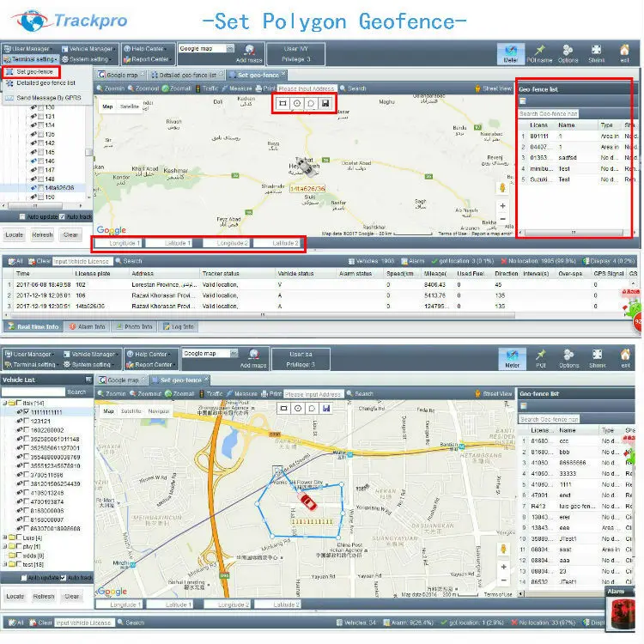Open Terminal setting menu in User sa window
Viewport: 644px width, 644px height.
tap(31, 364)
